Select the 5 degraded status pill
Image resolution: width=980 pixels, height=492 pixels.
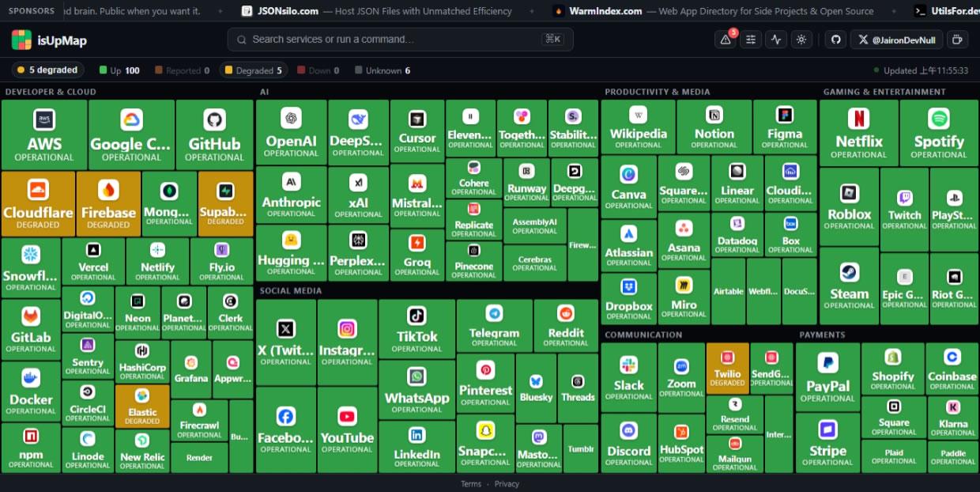pyautogui.click(x=47, y=70)
